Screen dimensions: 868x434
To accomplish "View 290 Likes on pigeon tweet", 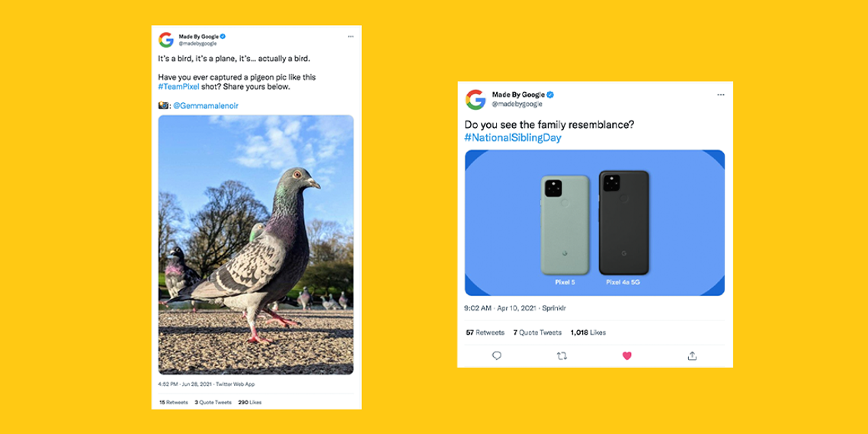I will (x=250, y=403).
